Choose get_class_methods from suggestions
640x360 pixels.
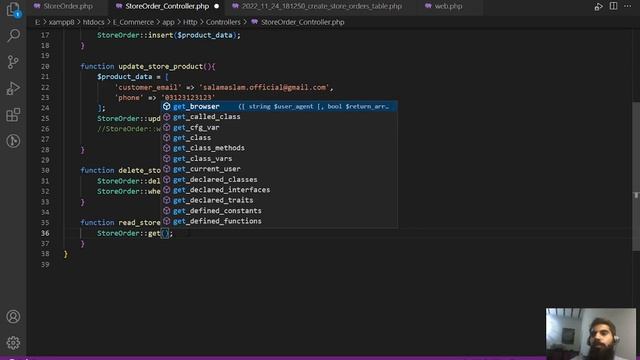coord(279,148)
